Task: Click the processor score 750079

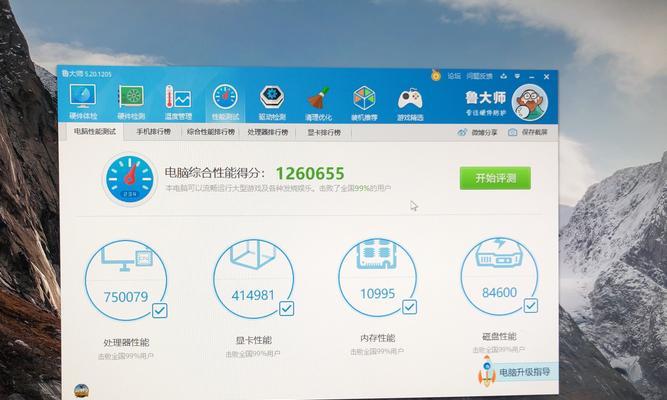Action: click(x=126, y=297)
